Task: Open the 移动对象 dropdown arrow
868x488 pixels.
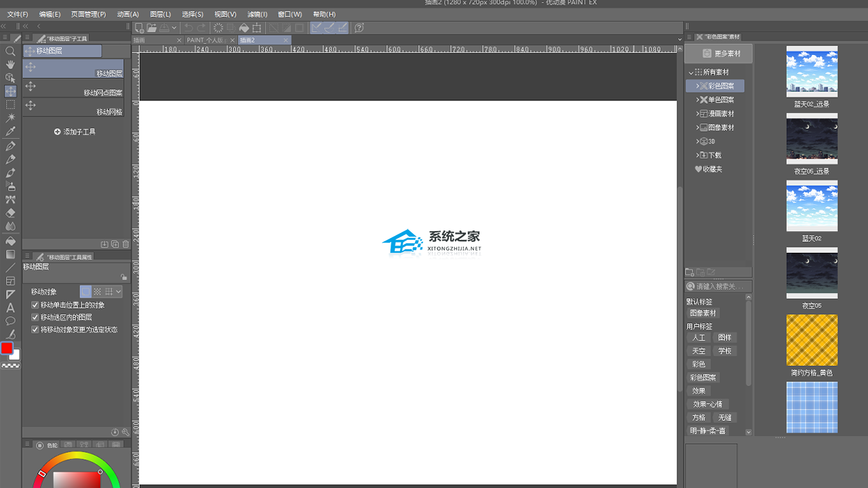Action: (x=119, y=291)
